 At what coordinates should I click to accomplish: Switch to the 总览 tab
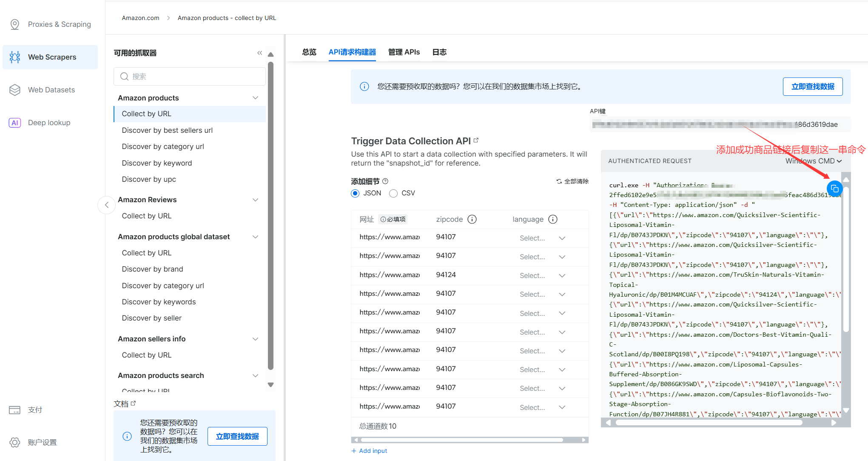coord(309,52)
